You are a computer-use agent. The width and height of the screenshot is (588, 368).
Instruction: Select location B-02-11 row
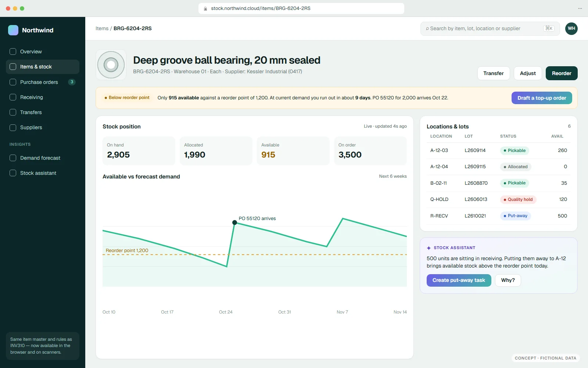pos(498,183)
